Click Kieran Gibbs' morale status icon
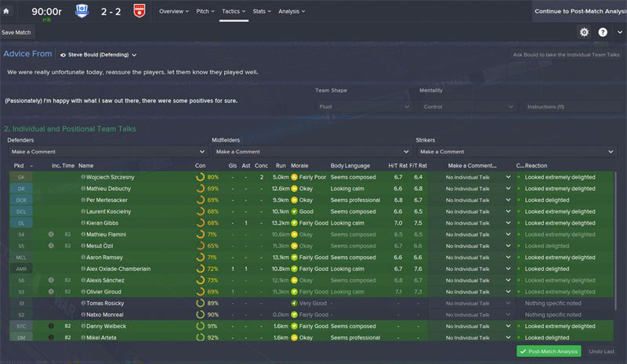627x364 pixels. click(x=295, y=223)
